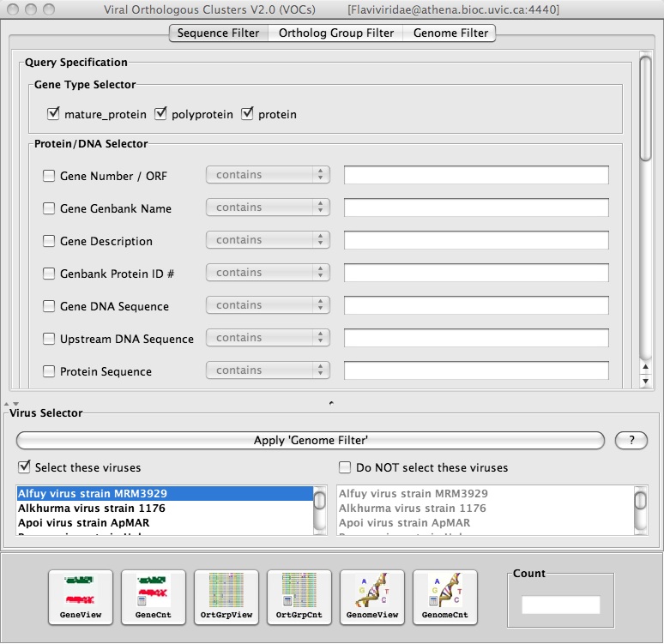Open the OrtGrpView icon button
Screen dimensions: 664x644
pyautogui.click(x=226, y=597)
